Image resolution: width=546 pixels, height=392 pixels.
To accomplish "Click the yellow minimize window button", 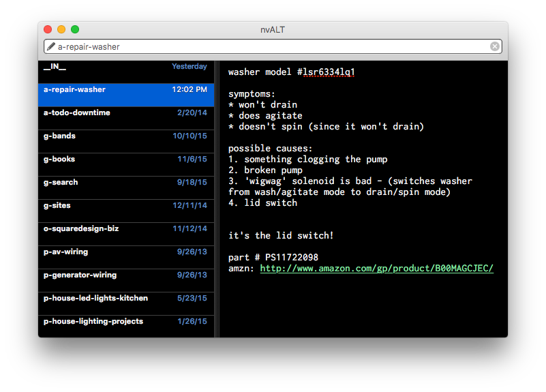I will [61, 29].
